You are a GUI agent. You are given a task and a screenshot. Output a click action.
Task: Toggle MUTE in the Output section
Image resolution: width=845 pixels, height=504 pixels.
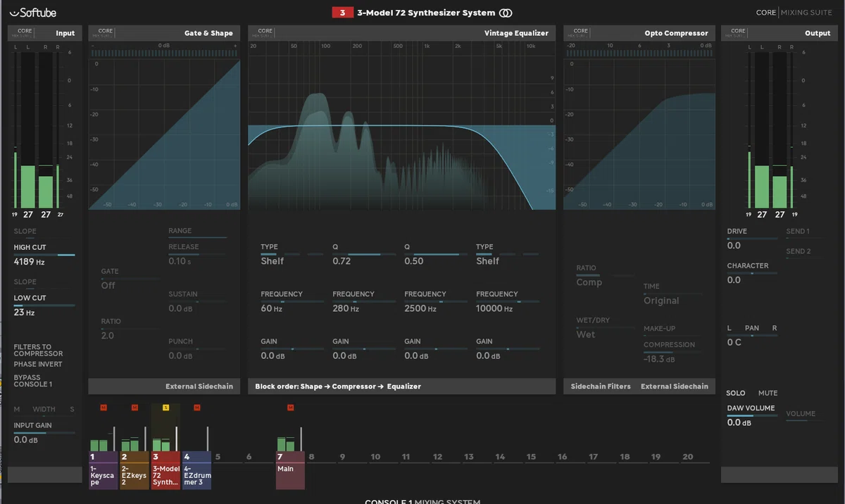tap(768, 393)
